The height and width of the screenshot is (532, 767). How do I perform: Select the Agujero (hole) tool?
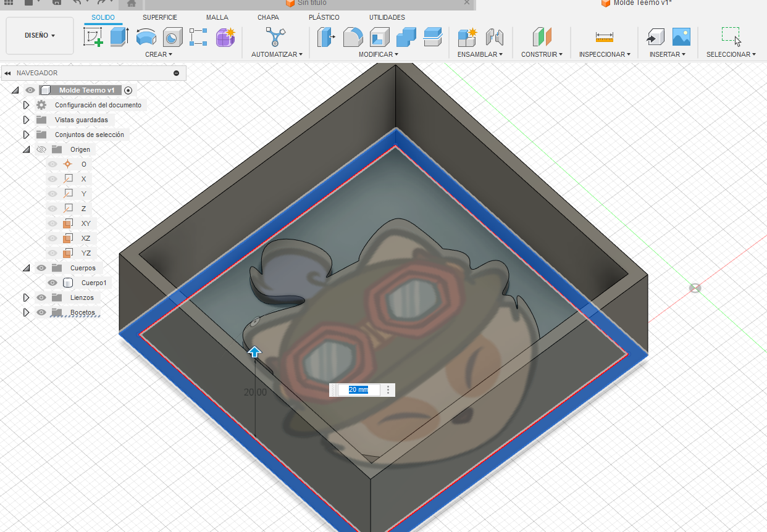coord(172,37)
